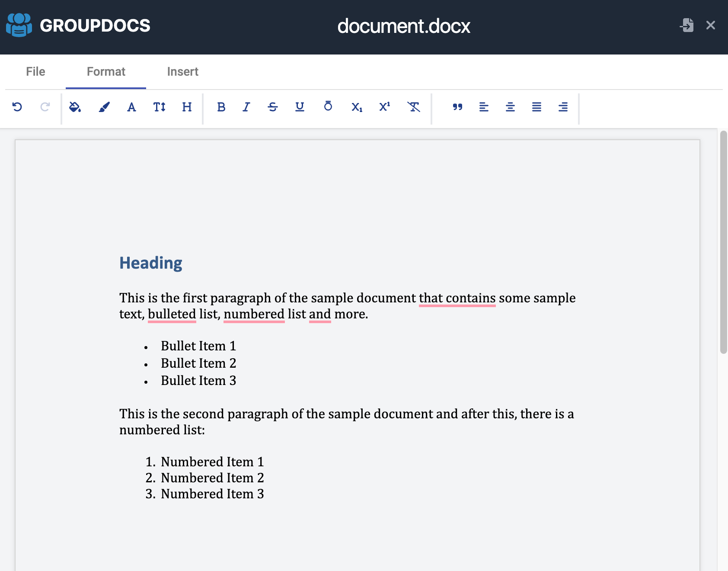728x571 pixels.
Task: Enable underline formatting
Action: point(299,108)
